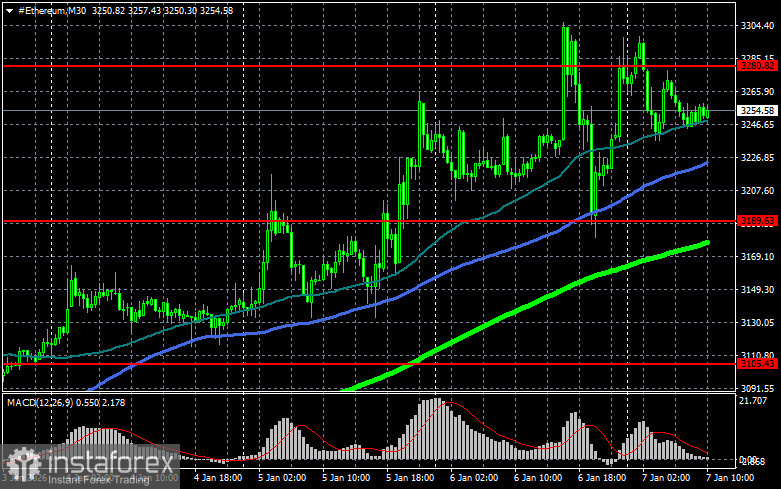
Task: Select the 6 Jan 18:00 time label
Action: pyautogui.click(x=602, y=478)
